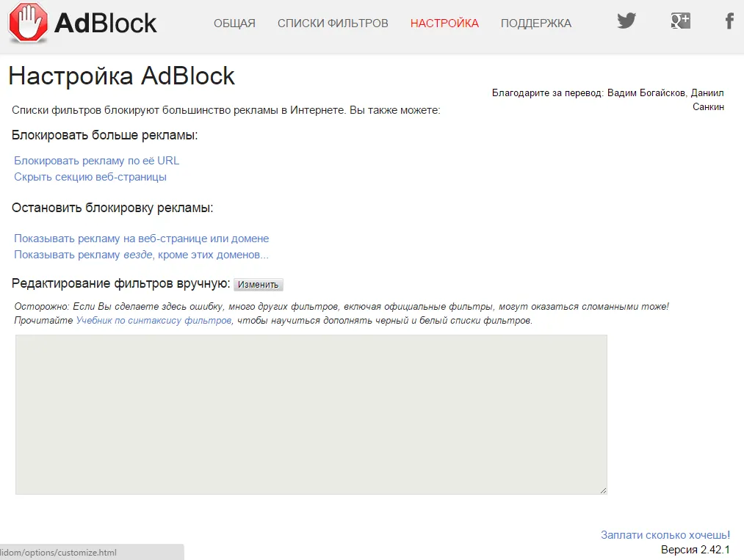Switch to the СПИСКИ ФИЛЬТРОВ tab

coord(333,23)
